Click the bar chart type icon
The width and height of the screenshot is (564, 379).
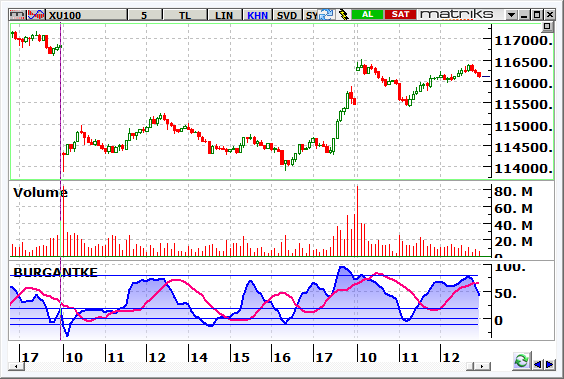pos(17,15)
